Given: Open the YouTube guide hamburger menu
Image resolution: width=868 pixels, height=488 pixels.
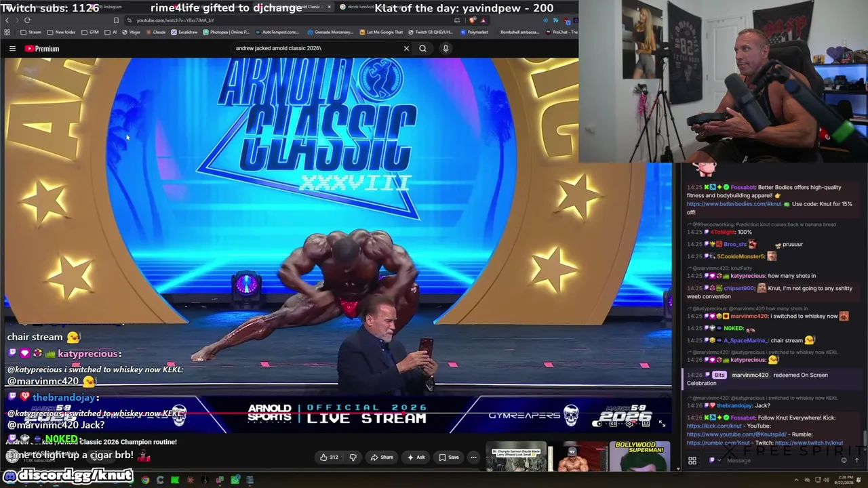Looking at the screenshot, I should point(12,49).
